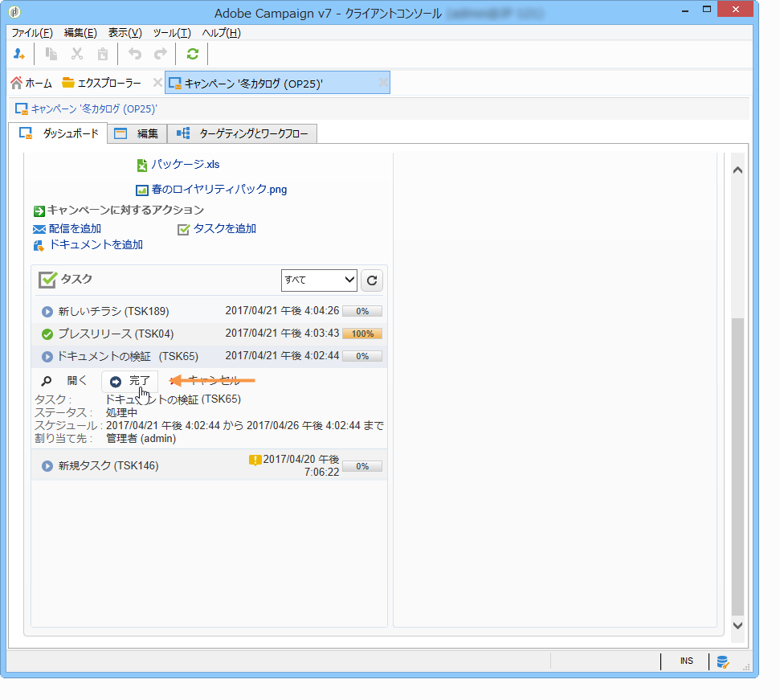
Task: Click the in-progress status icon for 新しいチラシ (TSK189)
Action: [47, 312]
